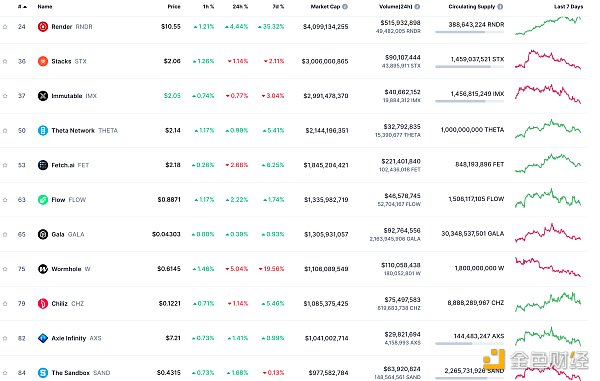
Task: Sort by the rank number column arrow
Action: point(23,7)
